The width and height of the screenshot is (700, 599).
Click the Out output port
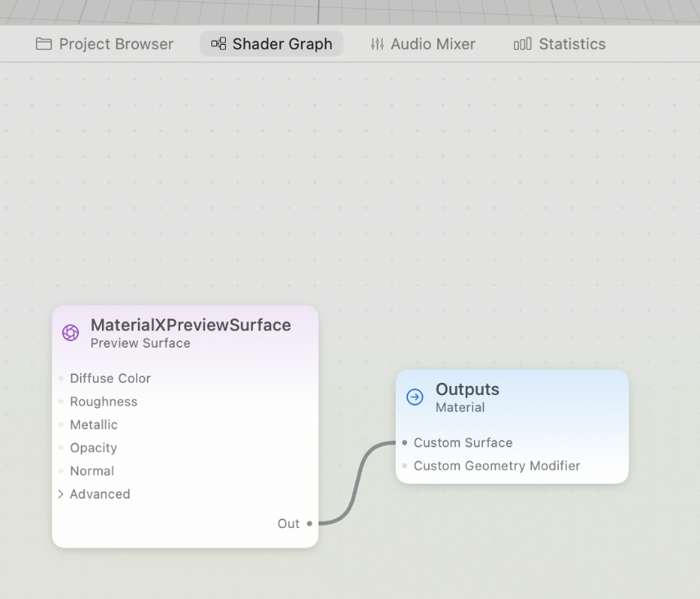click(309, 523)
